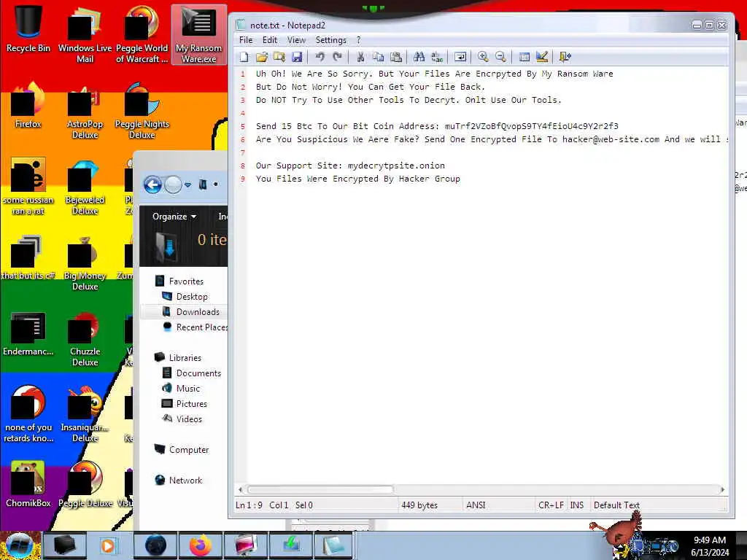Open the syntax scheme selector icon
The width and height of the screenshot is (747, 560).
[524, 57]
